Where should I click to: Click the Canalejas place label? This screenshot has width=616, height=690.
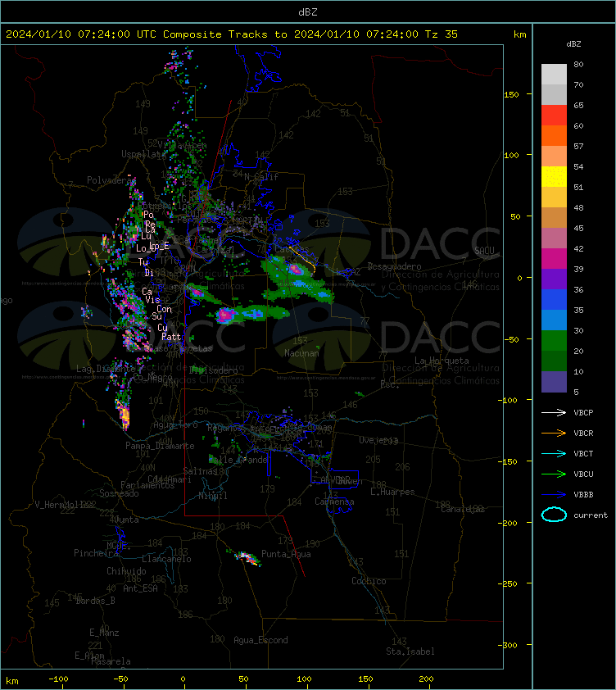tap(463, 509)
